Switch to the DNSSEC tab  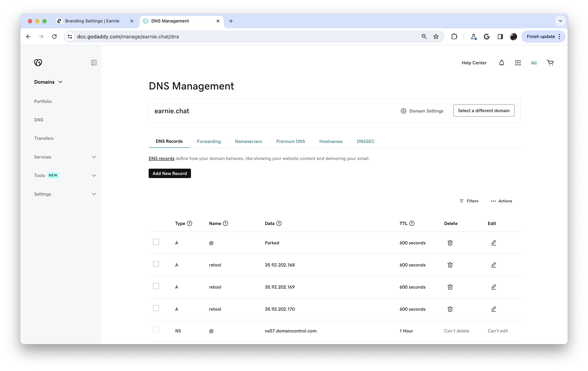point(366,141)
